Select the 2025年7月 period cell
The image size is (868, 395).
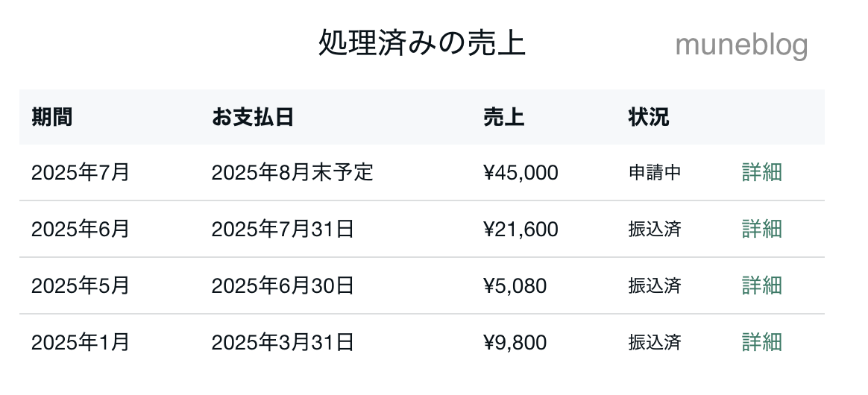tap(81, 173)
